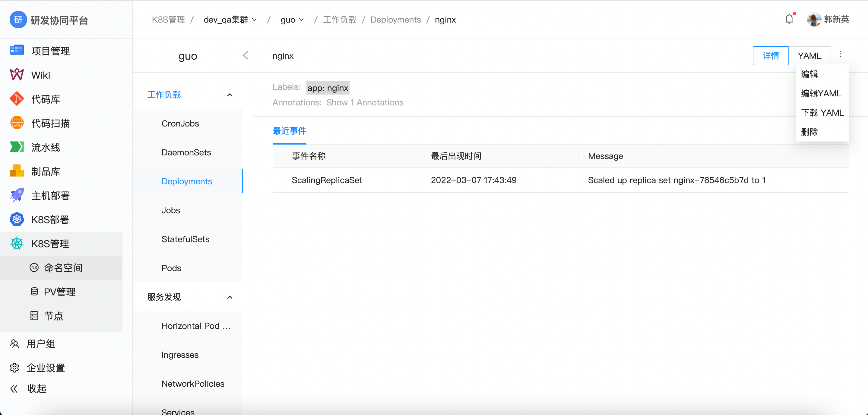The height and width of the screenshot is (415, 868).
Task: Switch to the YAML view toggle
Action: (809, 56)
